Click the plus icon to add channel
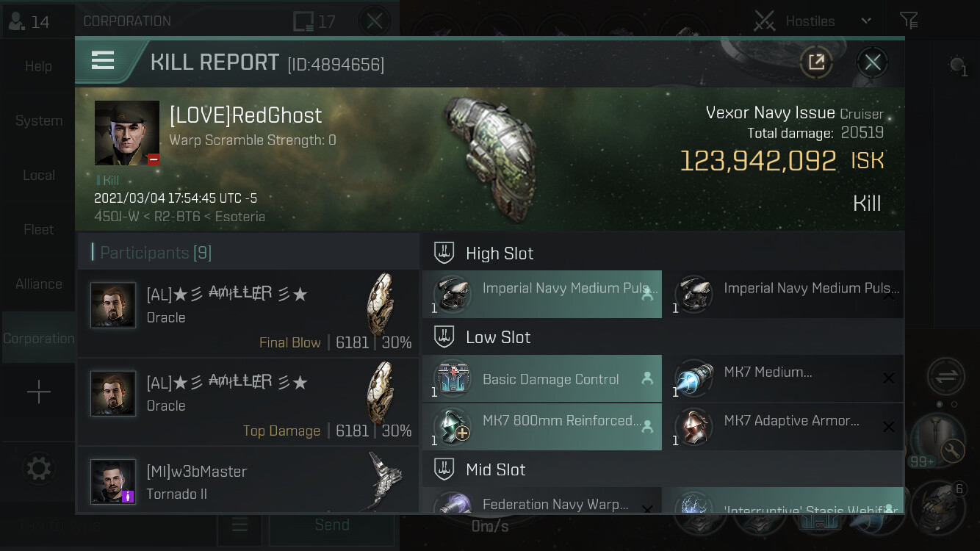The width and height of the screenshot is (980, 551). coord(38,392)
